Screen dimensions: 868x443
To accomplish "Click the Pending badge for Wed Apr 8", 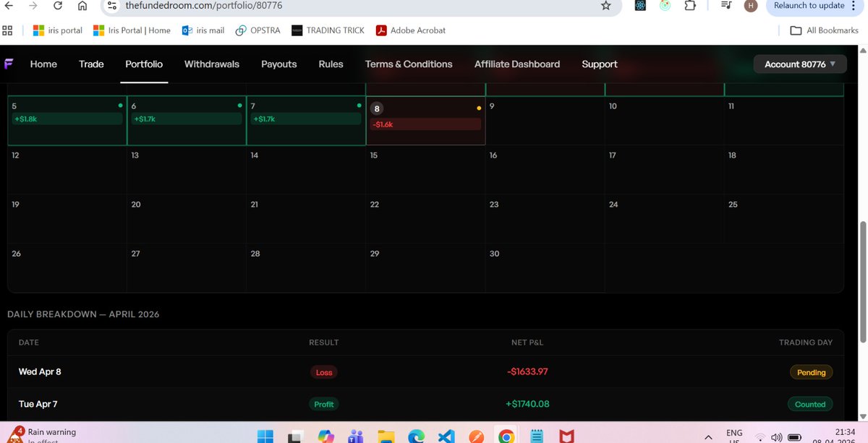I will [x=811, y=372].
